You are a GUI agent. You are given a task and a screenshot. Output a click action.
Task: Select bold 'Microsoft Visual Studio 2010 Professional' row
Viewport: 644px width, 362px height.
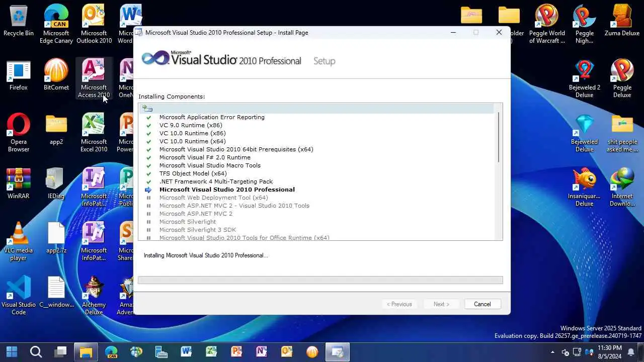(227, 190)
